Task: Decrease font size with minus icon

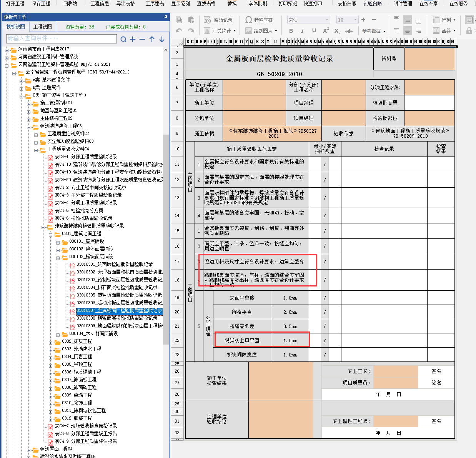Action: point(374,20)
